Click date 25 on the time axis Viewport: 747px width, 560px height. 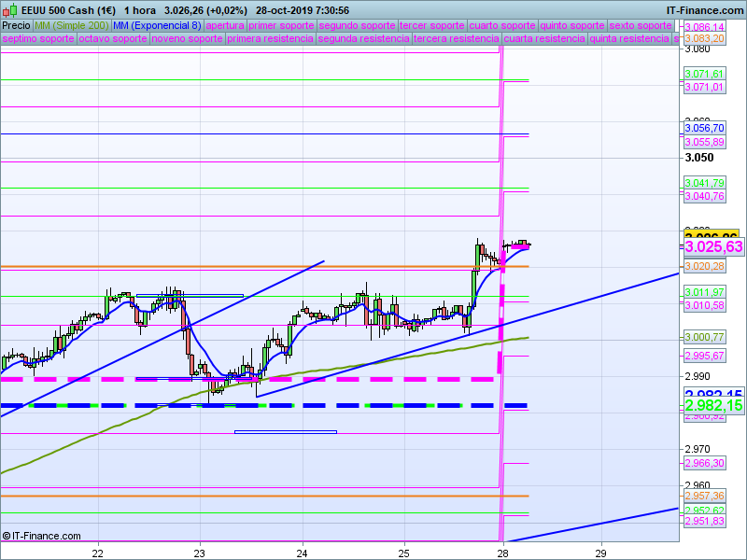click(x=404, y=553)
